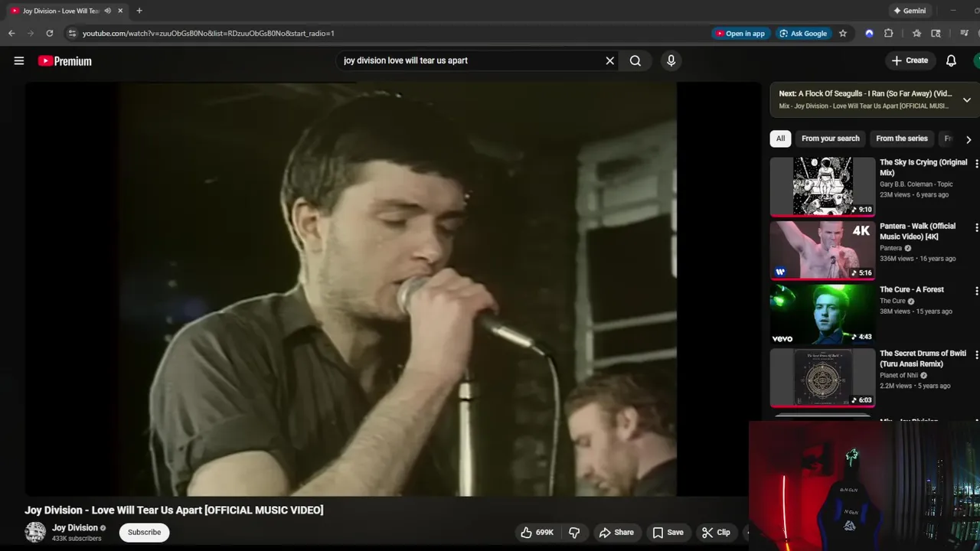The height and width of the screenshot is (551, 980).
Task: Click the 433K subscribers text
Action: click(77, 539)
